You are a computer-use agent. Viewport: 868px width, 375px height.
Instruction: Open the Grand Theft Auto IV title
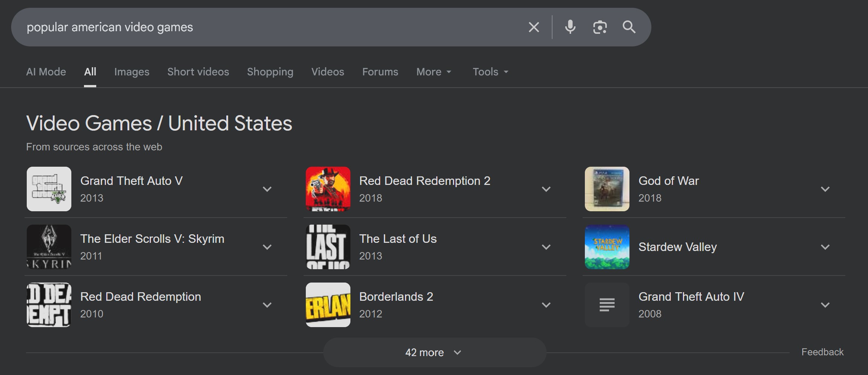point(691,297)
